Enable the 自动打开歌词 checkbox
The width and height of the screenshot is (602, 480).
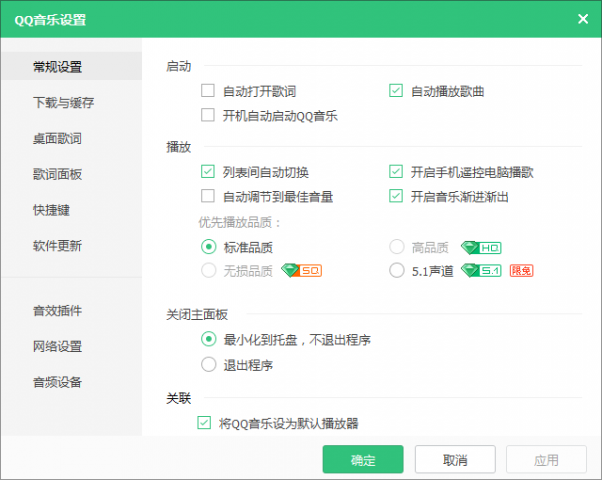coord(208,91)
